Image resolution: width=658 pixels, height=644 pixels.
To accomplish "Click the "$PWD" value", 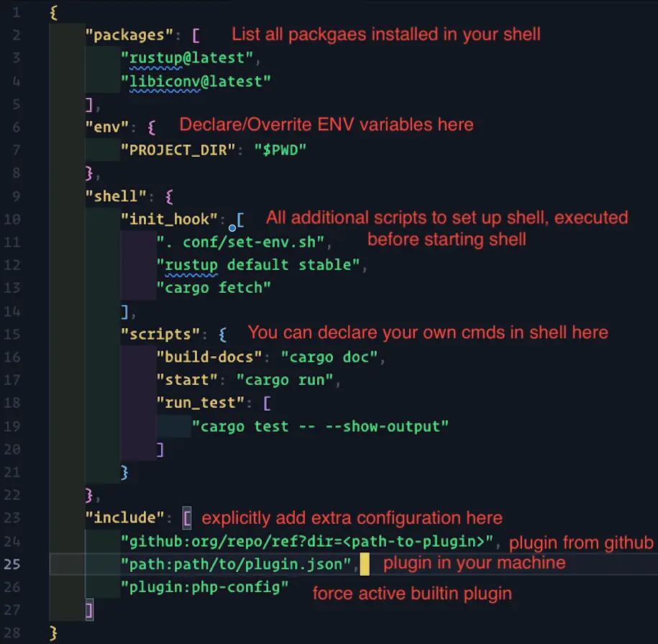I will point(280,150).
